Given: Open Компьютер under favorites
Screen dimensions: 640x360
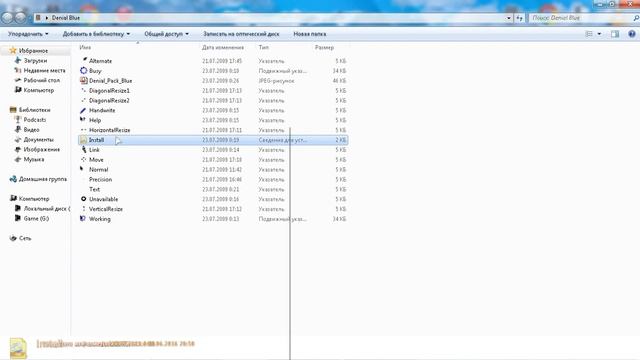Looking at the screenshot, I should click(x=38, y=90).
